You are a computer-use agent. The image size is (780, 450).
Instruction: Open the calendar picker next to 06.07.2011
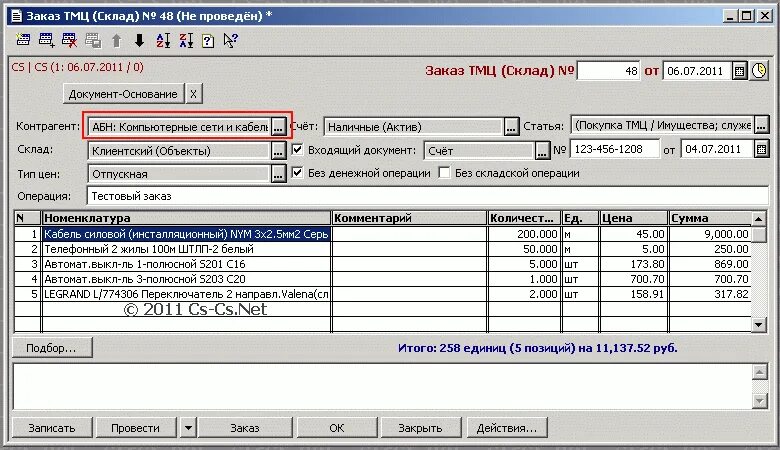coord(740,71)
